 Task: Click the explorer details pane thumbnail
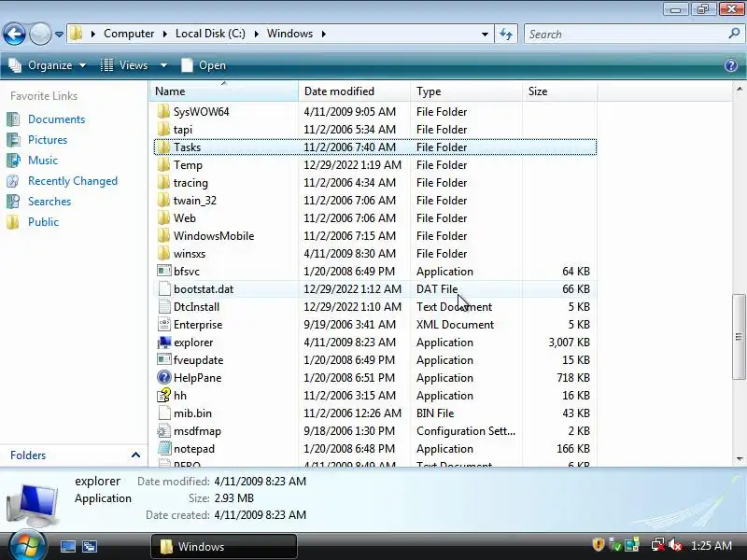33,504
